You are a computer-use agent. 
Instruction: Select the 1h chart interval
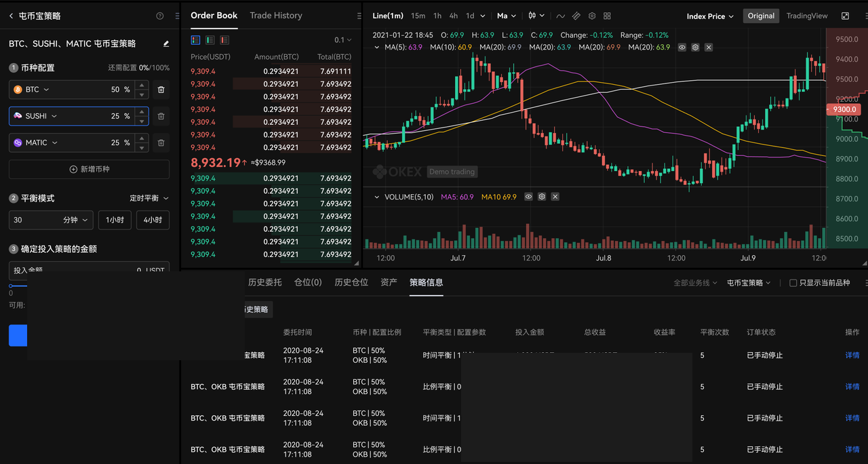click(437, 16)
